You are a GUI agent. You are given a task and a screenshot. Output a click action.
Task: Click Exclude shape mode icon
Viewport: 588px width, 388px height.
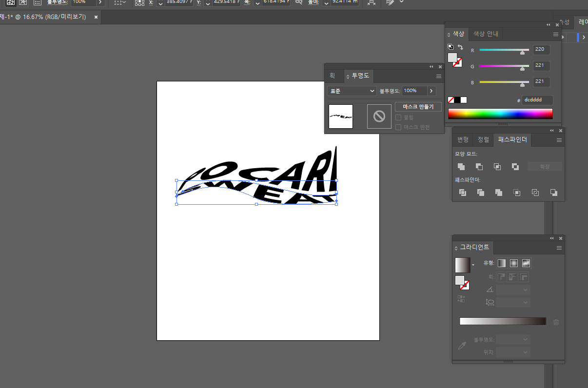(515, 167)
